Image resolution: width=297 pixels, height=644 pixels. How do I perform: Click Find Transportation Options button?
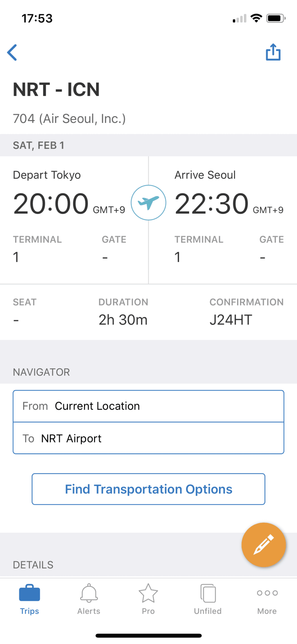148,489
